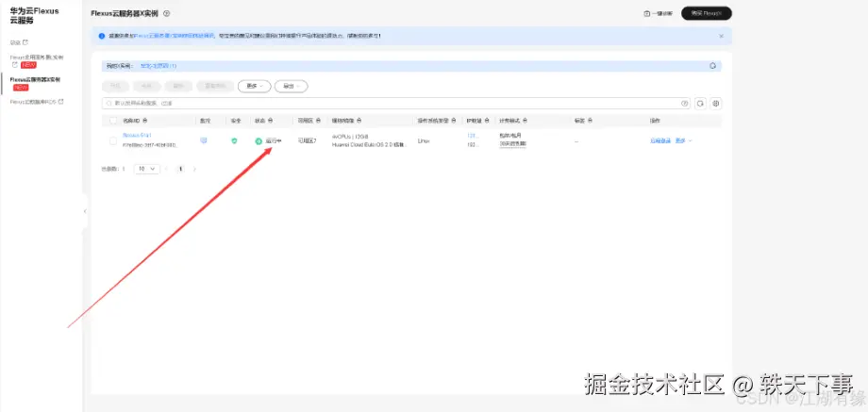Tick the checkbox for the Flexus instance row

coord(113,141)
